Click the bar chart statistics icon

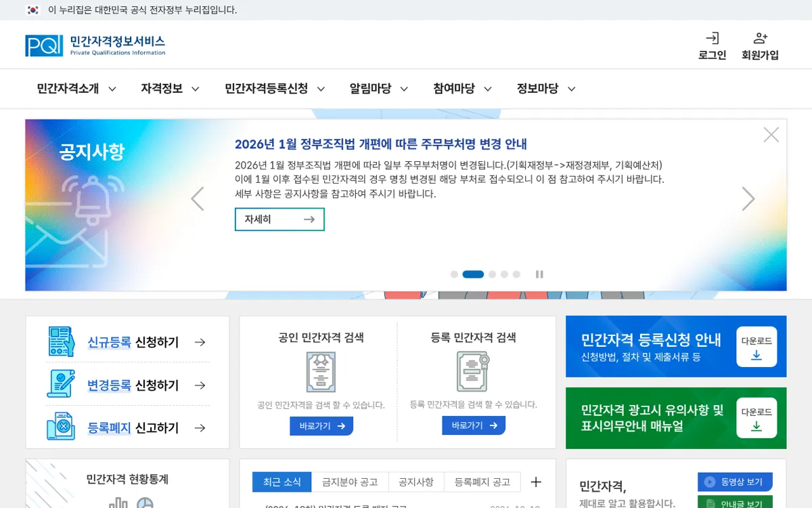[x=118, y=503]
